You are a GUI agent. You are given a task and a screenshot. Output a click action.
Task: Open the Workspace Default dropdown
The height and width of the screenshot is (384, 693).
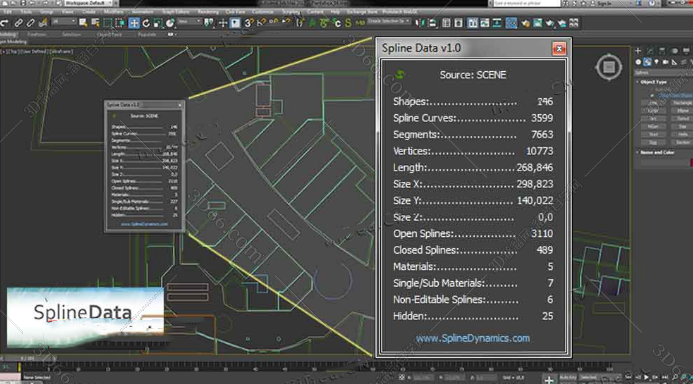pyautogui.click(x=88, y=3)
